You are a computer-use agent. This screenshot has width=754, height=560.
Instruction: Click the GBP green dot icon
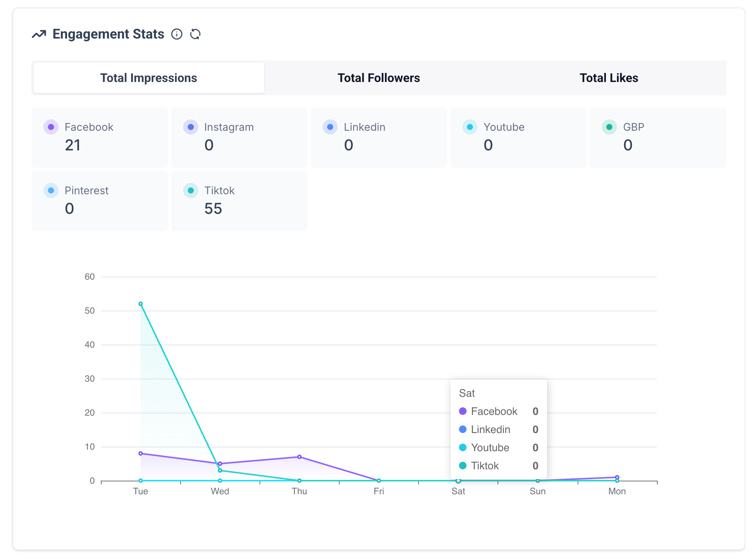(x=609, y=127)
